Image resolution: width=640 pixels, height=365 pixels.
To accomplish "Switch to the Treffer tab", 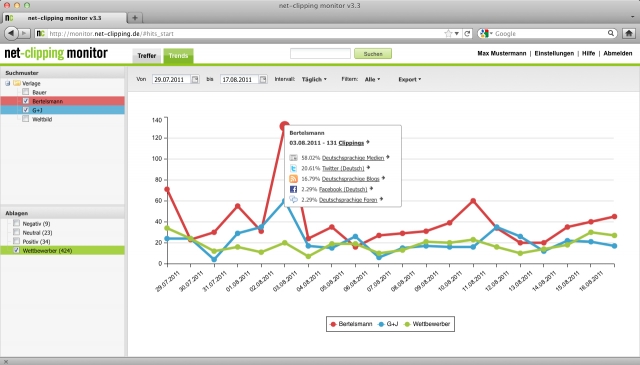I will tap(147, 56).
